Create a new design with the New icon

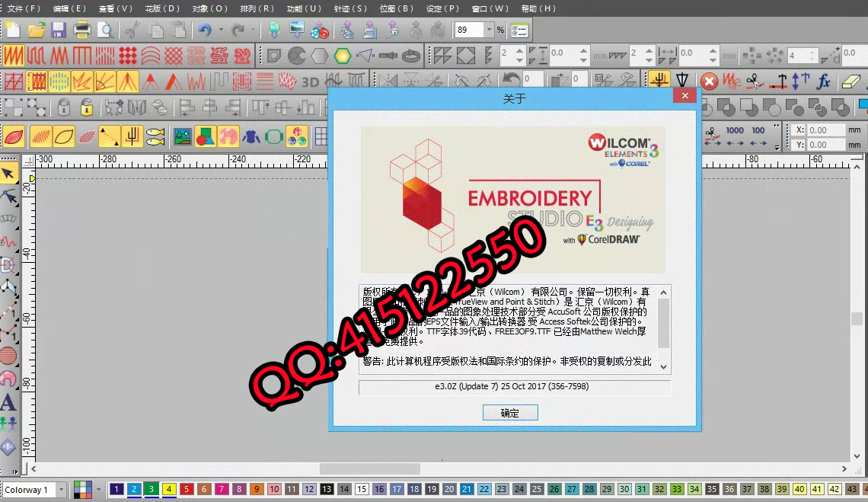pyautogui.click(x=13, y=30)
